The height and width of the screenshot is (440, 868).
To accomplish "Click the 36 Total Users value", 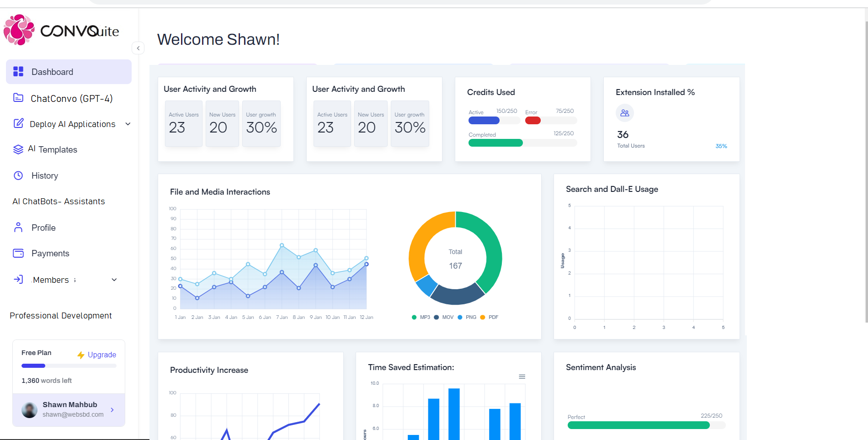I will tap(623, 135).
